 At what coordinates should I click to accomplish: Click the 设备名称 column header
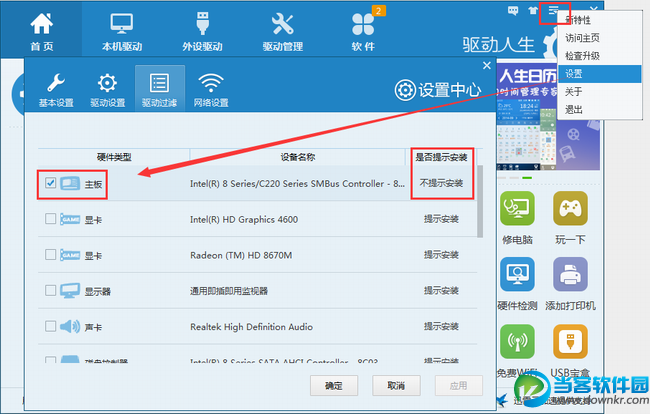tap(297, 157)
